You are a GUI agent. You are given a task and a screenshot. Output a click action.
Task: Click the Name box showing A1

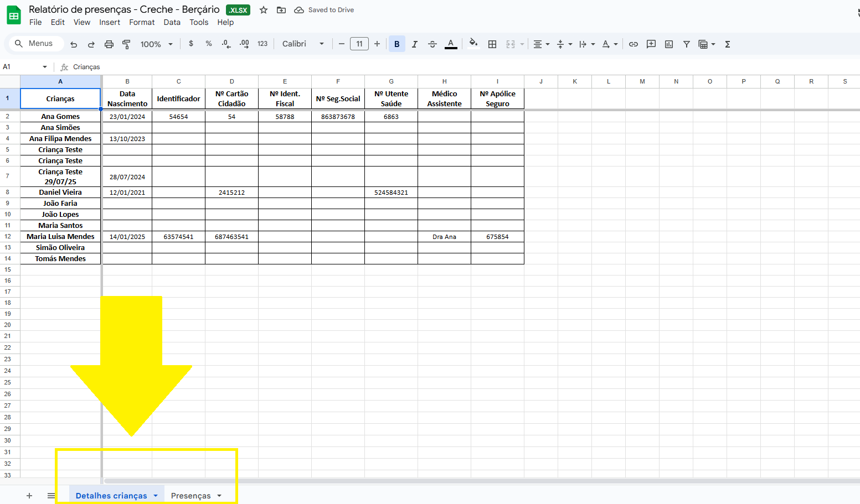(20, 67)
